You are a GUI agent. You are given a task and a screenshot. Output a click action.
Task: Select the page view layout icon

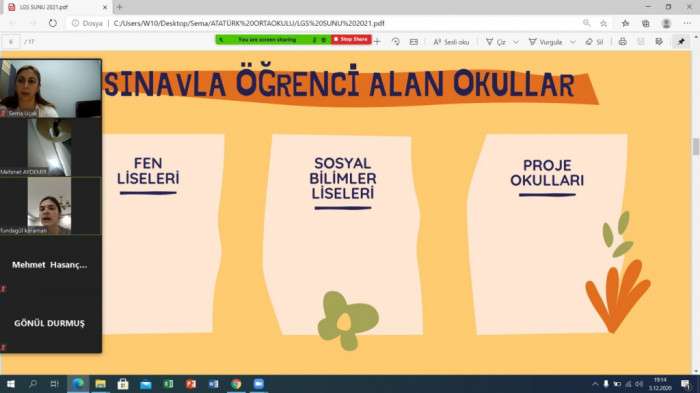tap(414, 42)
